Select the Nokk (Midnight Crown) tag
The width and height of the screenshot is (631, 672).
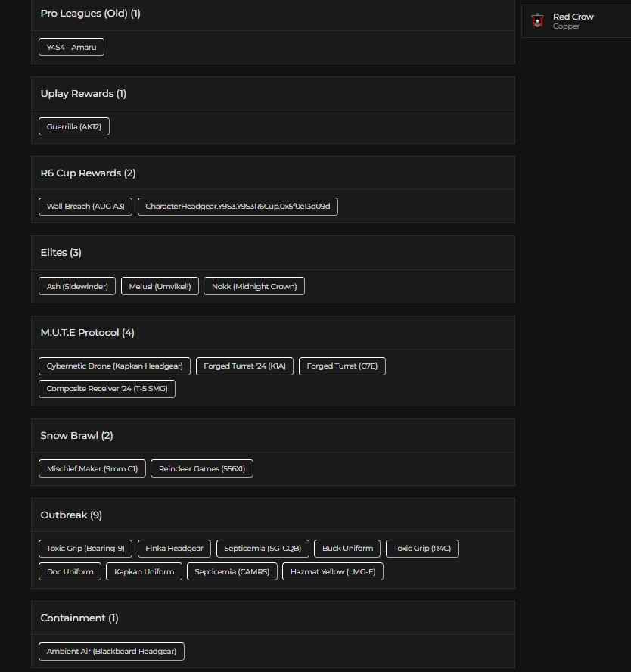pyautogui.click(x=254, y=286)
